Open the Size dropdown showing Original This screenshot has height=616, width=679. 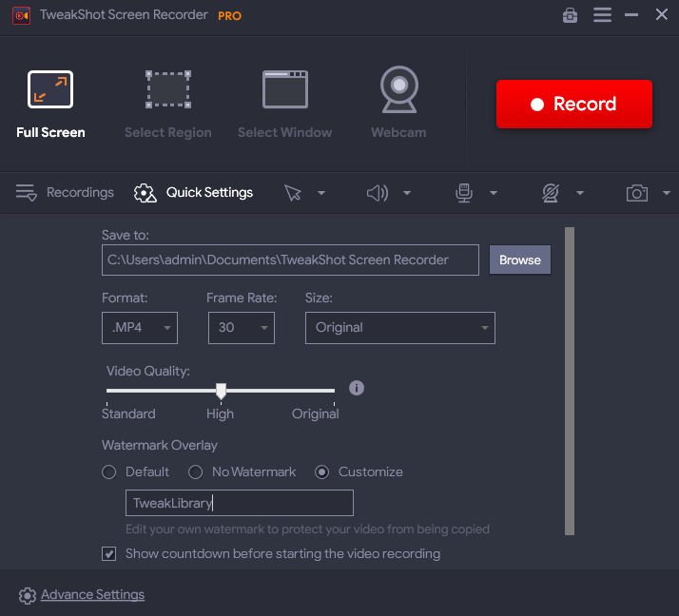tap(400, 328)
